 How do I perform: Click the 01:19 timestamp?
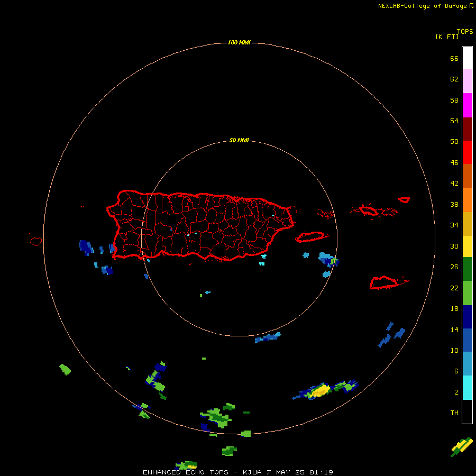(321, 472)
